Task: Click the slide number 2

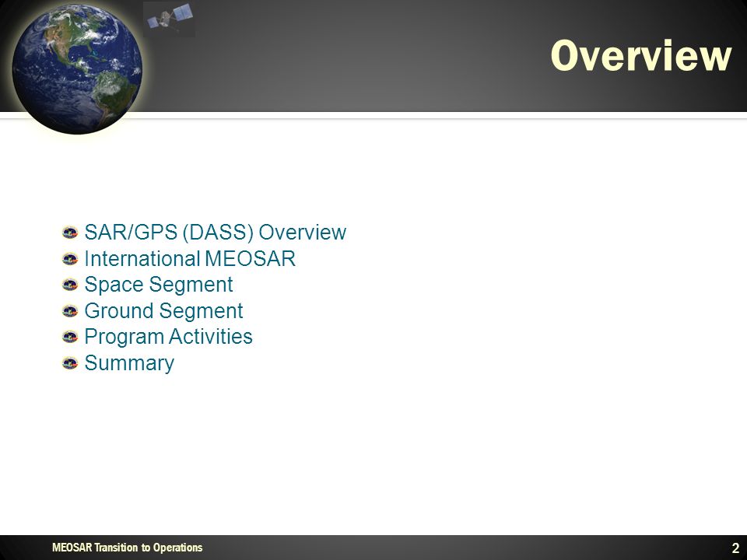Action: click(735, 548)
